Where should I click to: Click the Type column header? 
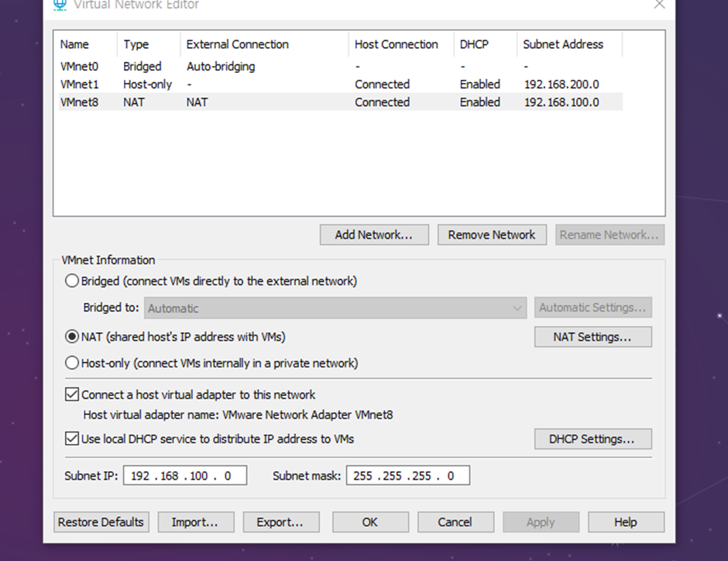pos(149,44)
